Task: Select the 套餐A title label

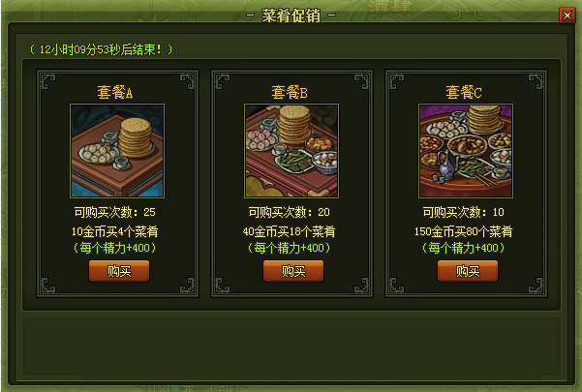Action: tap(115, 92)
